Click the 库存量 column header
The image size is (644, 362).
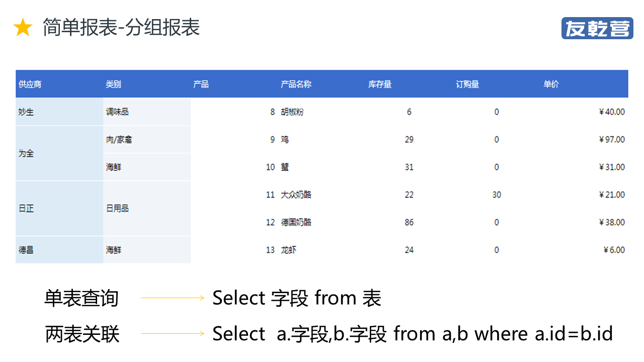coord(380,84)
